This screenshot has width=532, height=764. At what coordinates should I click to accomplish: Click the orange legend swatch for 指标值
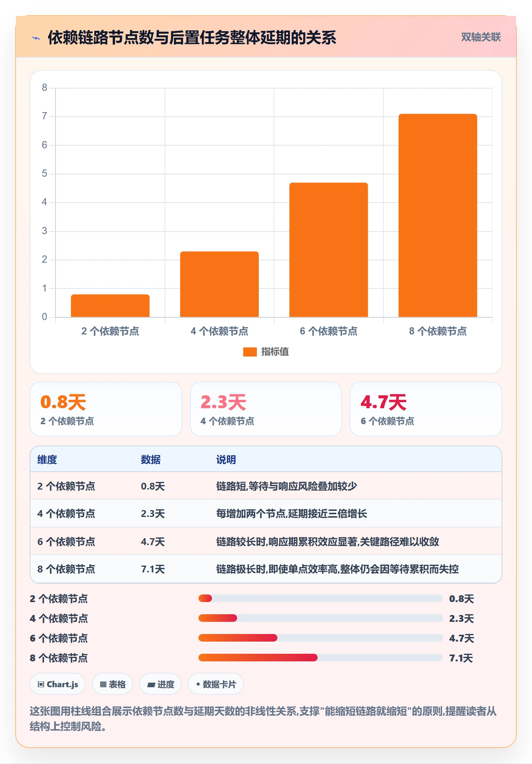(250, 352)
